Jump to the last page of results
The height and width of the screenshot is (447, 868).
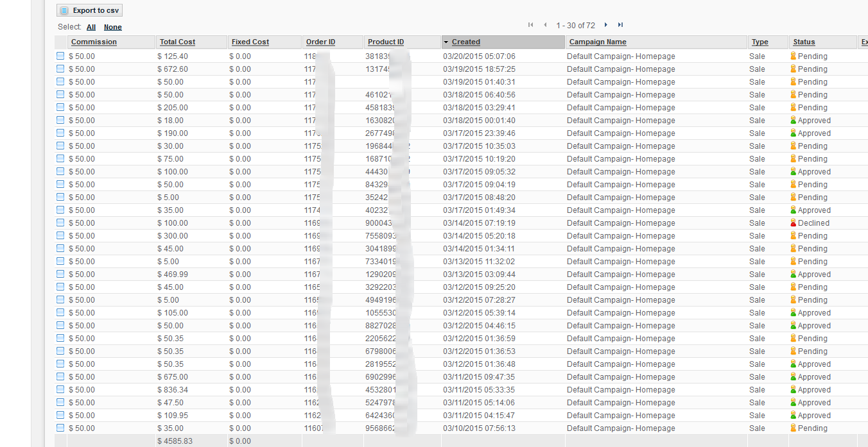(620, 25)
